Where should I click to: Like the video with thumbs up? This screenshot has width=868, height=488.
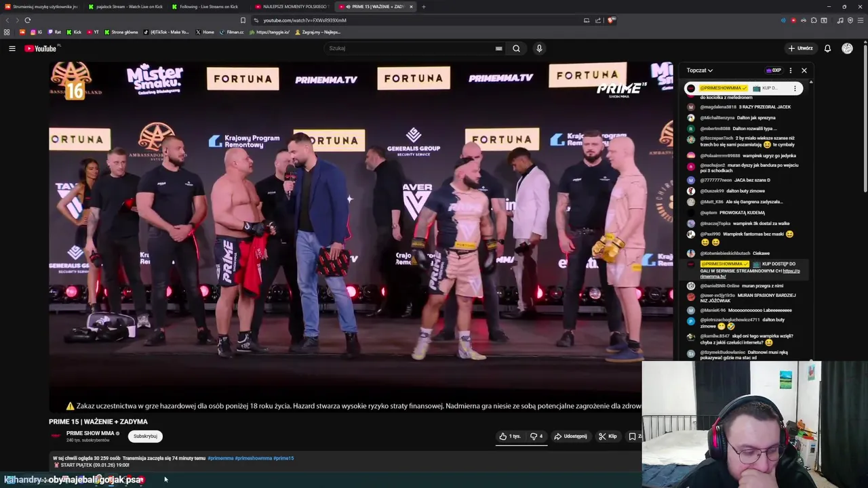click(510, 436)
